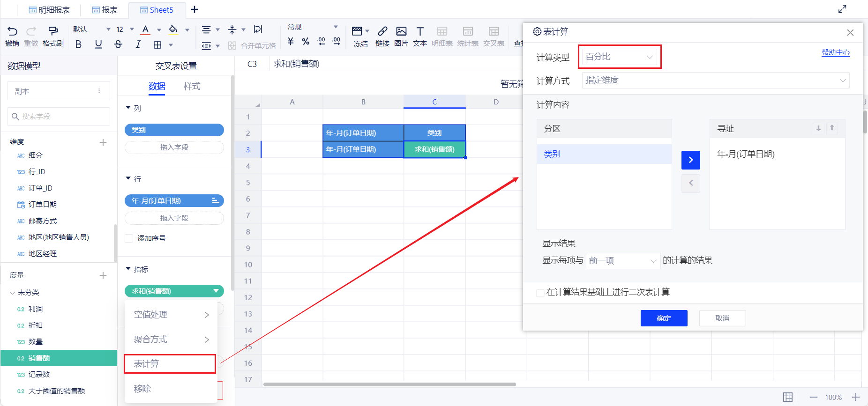The image size is (868, 406).
Task: Open the 计算类型 dropdown showing 百分比
Action: pyautogui.click(x=619, y=57)
